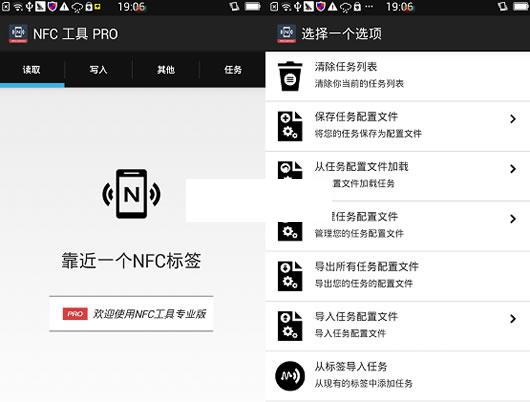Tap the 从任务配置文件加载 load icon

[290, 170]
